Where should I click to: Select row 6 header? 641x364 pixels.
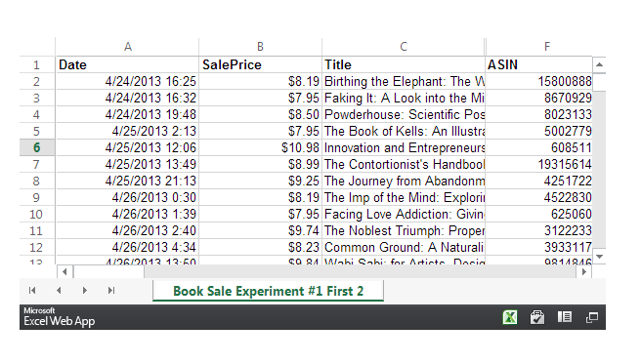coord(37,147)
